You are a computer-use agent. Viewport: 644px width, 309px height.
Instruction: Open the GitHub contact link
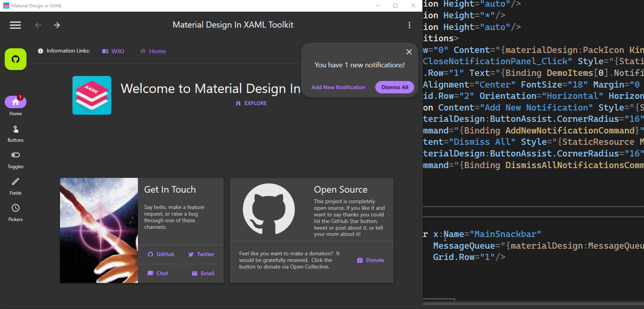(x=161, y=254)
